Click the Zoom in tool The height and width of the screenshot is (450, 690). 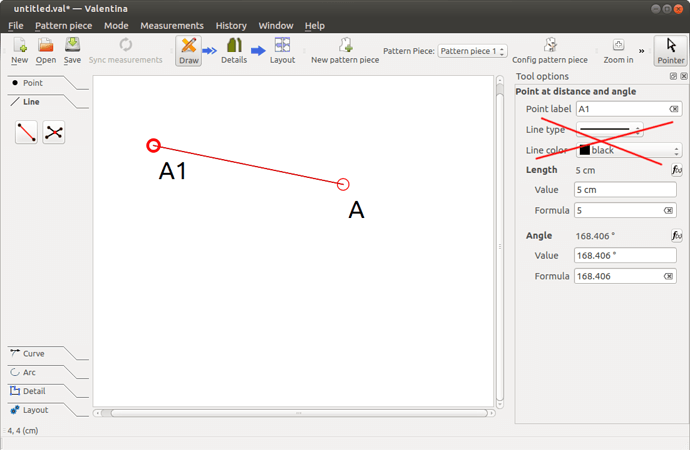(618, 51)
